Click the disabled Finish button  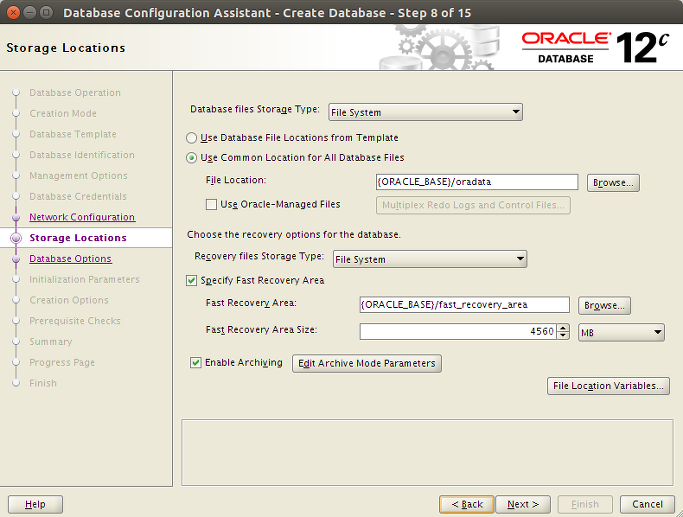coord(585,504)
